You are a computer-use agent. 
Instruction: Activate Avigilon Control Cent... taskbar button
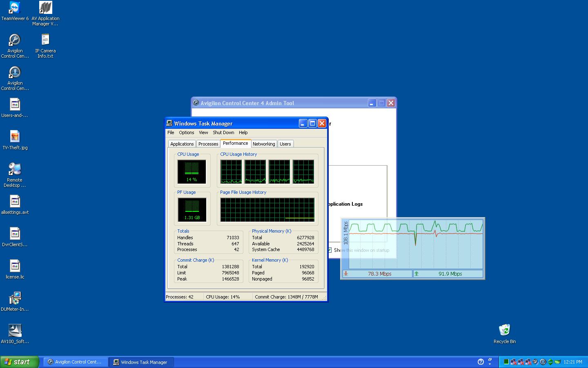[x=76, y=362]
